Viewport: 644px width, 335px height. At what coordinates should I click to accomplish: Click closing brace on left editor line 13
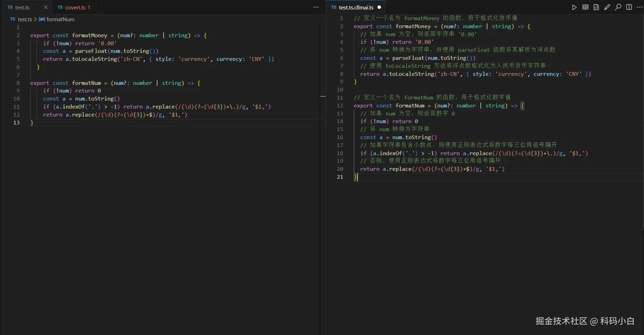click(32, 123)
